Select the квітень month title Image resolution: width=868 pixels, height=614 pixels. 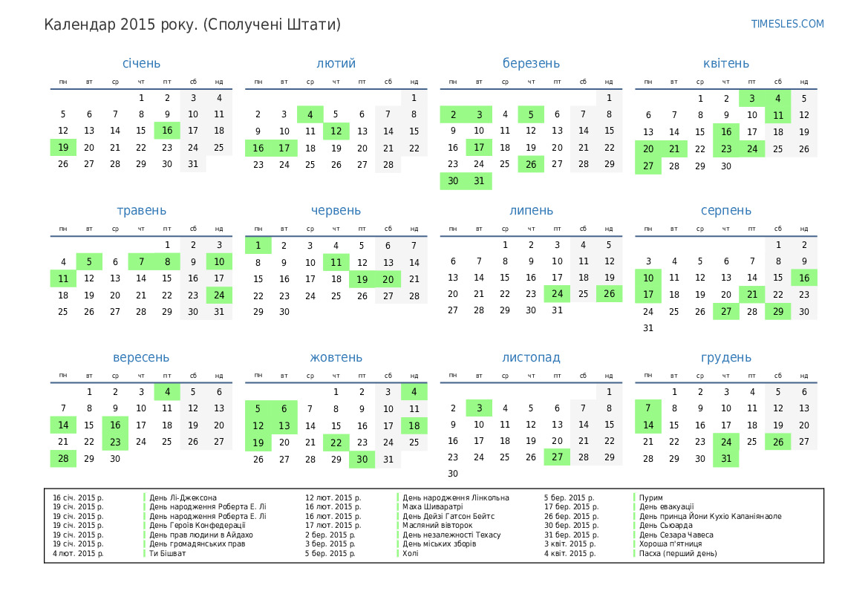click(725, 64)
